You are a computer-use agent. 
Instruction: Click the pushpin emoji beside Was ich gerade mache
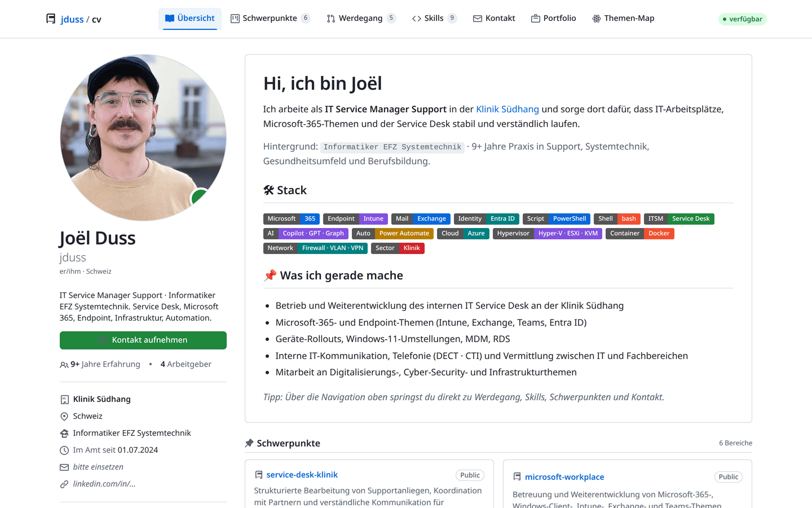coord(270,275)
